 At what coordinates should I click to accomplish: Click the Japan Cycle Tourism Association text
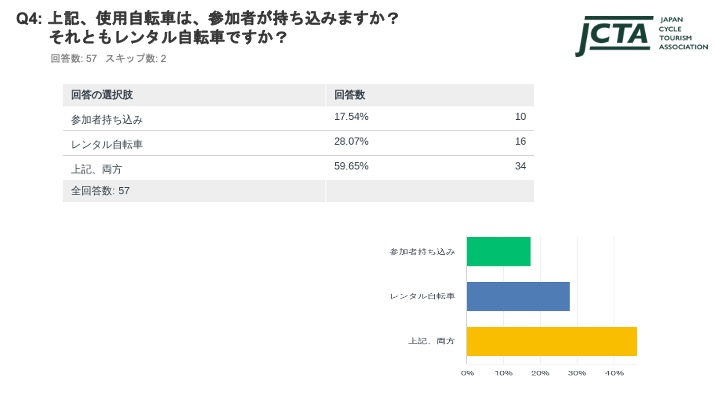[x=683, y=33]
